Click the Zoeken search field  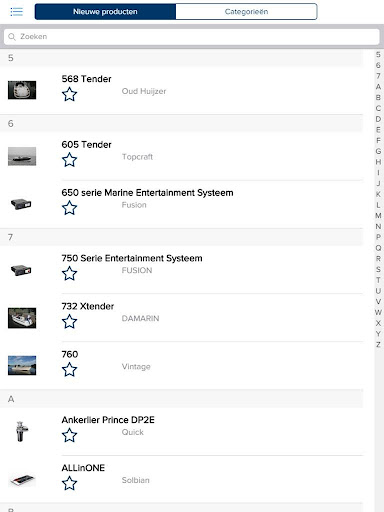[x=192, y=37]
